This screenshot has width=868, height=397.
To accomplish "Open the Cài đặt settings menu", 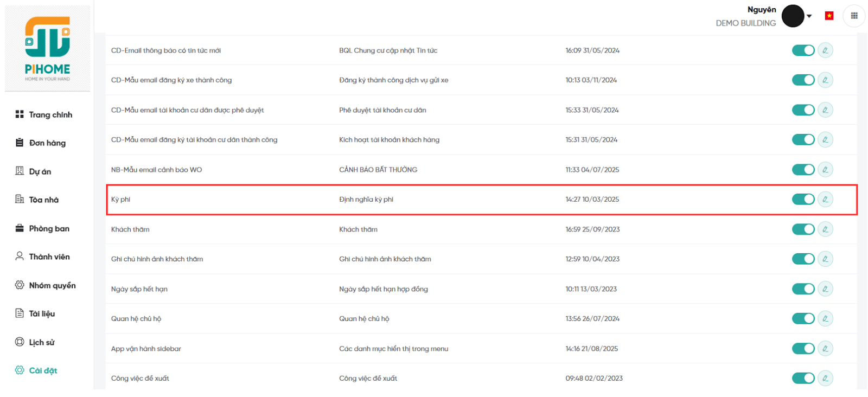I will 43,370.
